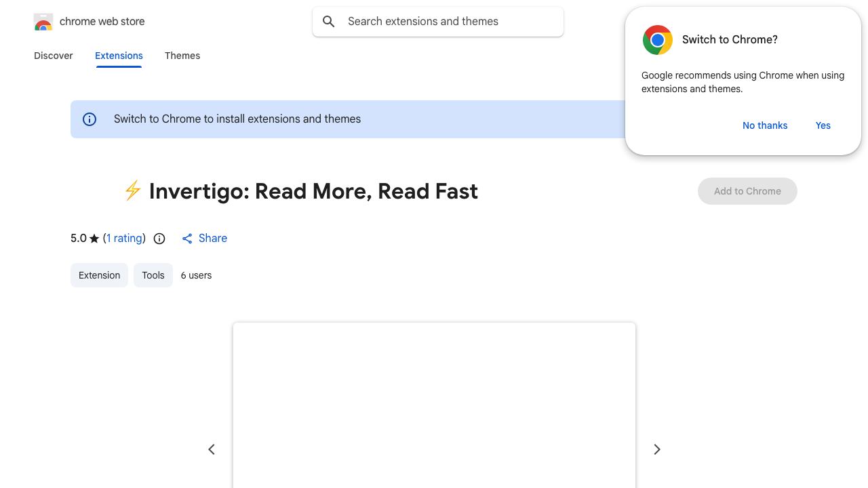
Task: Click the Share icon
Action: (187, 239)
